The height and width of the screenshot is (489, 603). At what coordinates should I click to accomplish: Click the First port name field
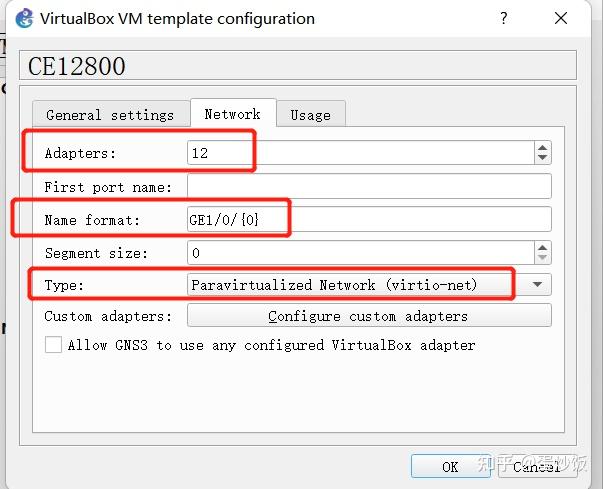point(368,187)
